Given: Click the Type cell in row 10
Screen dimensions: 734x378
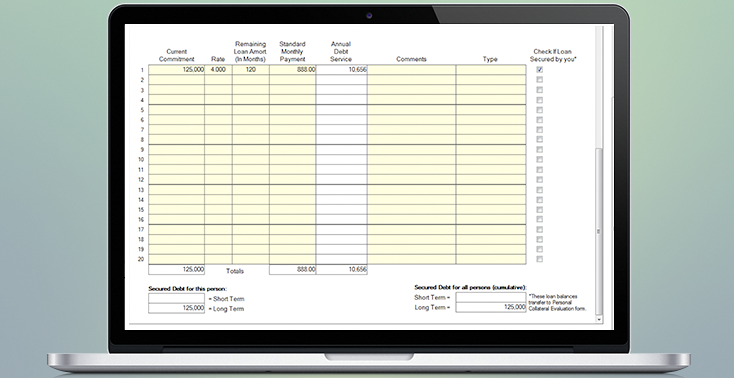Looking at the screenshot, I should 491,160.
